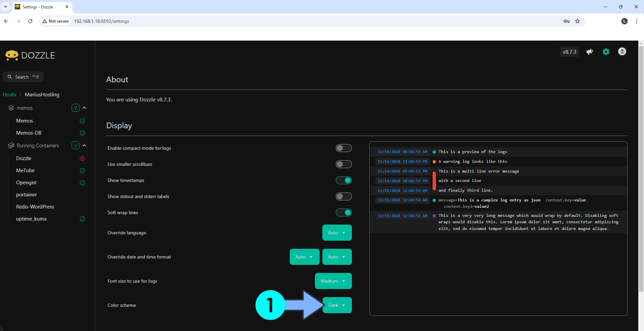Viewport: 644px width, 331px height.
Task: Open the Override language Auto dropdown
Action: 337,233
